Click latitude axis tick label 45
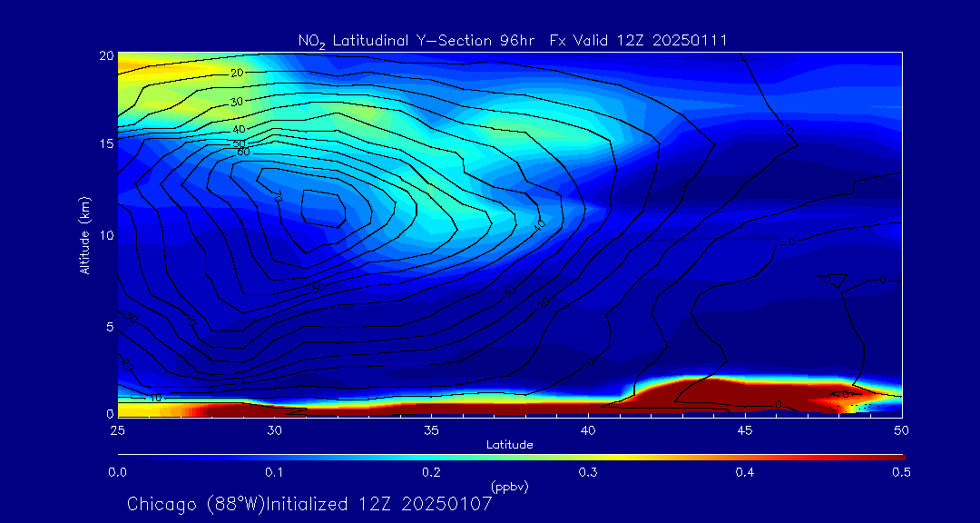Image resolution: width=980 pixels, height=523 pixels. pyautogui.click(x=745, y=430)
